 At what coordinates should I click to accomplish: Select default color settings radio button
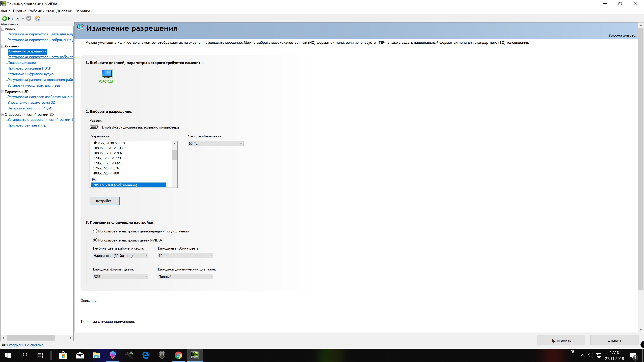(x=95, y=231)
